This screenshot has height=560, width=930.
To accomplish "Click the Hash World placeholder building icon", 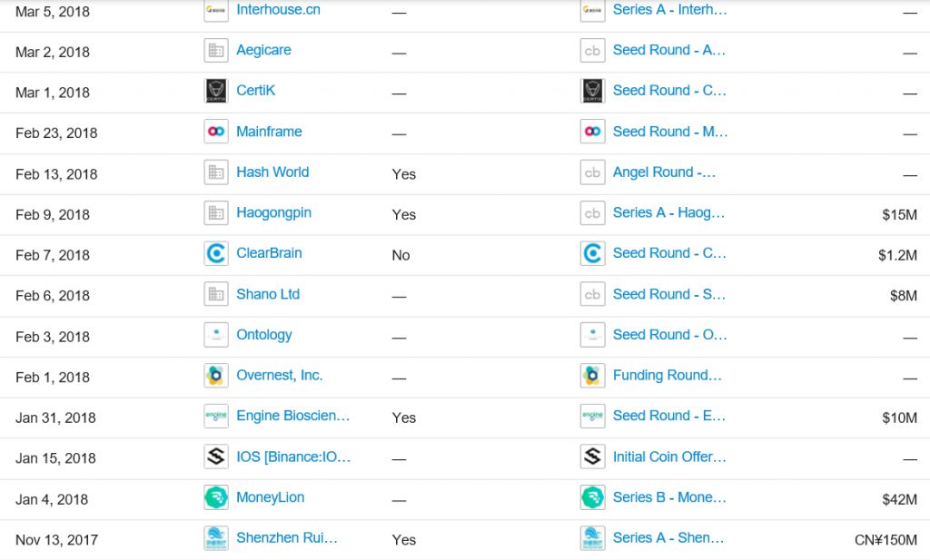I will pos(216,172).
